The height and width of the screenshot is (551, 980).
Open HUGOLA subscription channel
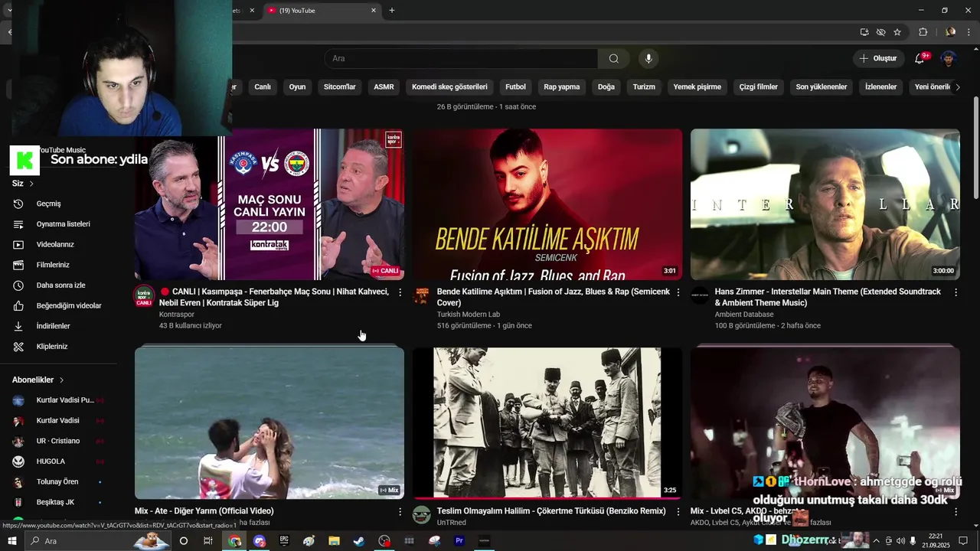click(61, 461)
